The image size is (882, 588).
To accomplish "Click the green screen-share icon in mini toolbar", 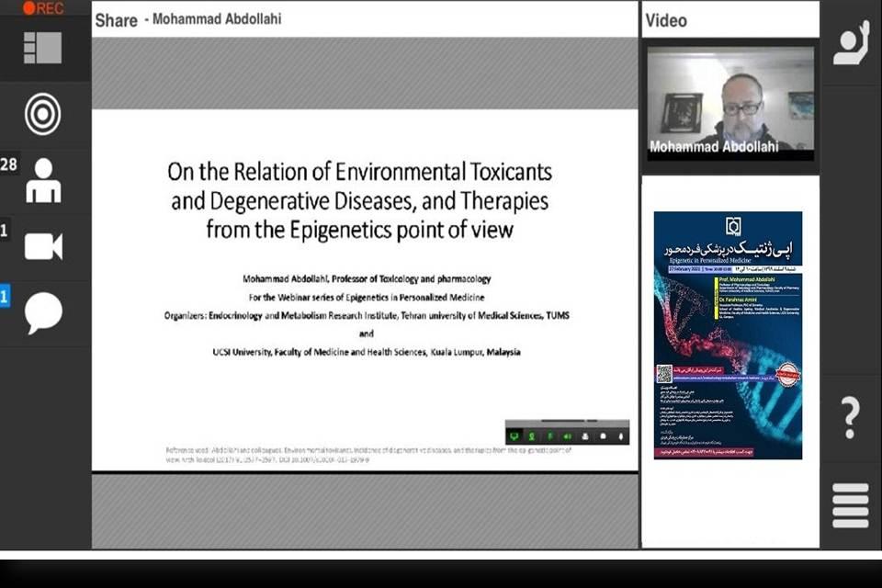I will coord(515,435).
